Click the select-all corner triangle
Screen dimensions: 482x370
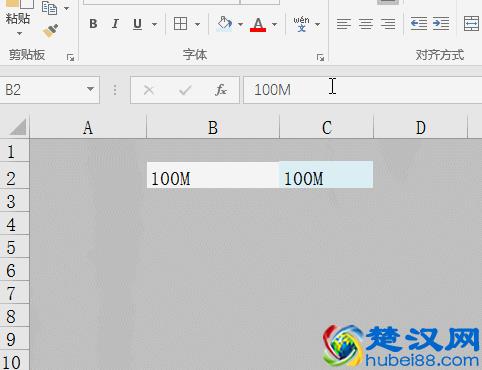click(17, 127)
